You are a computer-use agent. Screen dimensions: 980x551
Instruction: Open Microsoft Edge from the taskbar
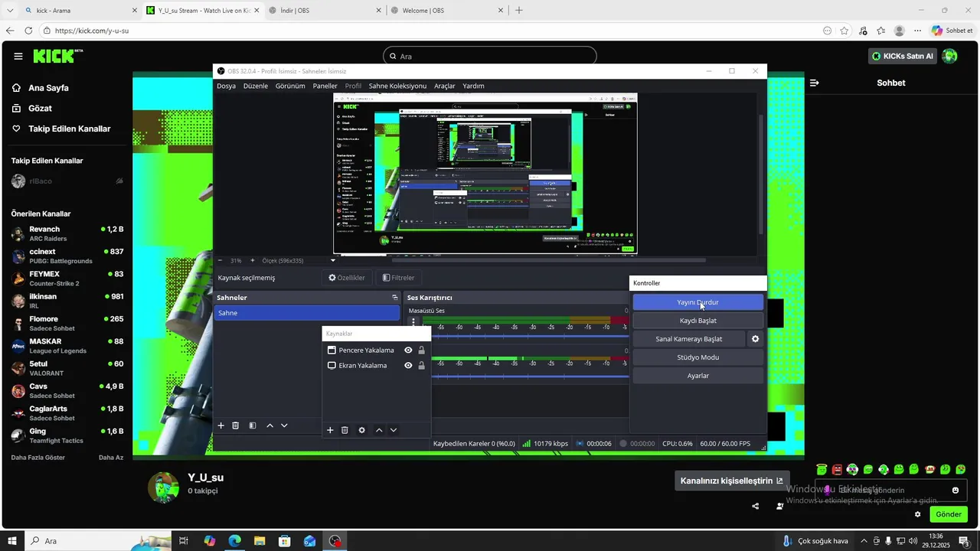(x=234, y=541)
